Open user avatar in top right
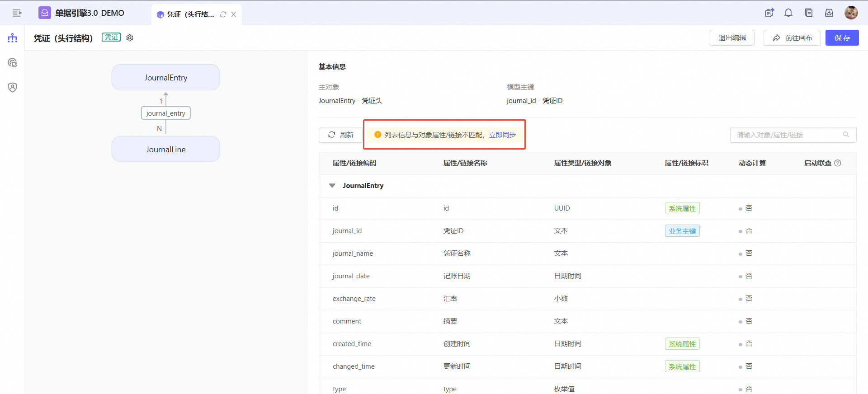Image resolution: width=868 pixels, height=394 pixels. click(851, 13)
